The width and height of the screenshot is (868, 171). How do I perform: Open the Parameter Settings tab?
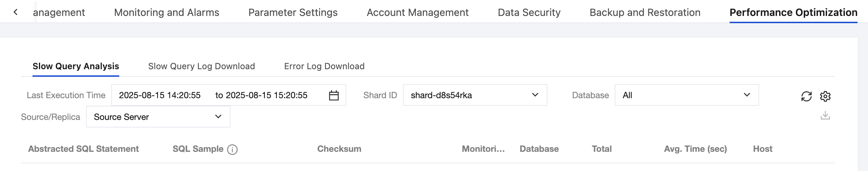click(293, 12)
